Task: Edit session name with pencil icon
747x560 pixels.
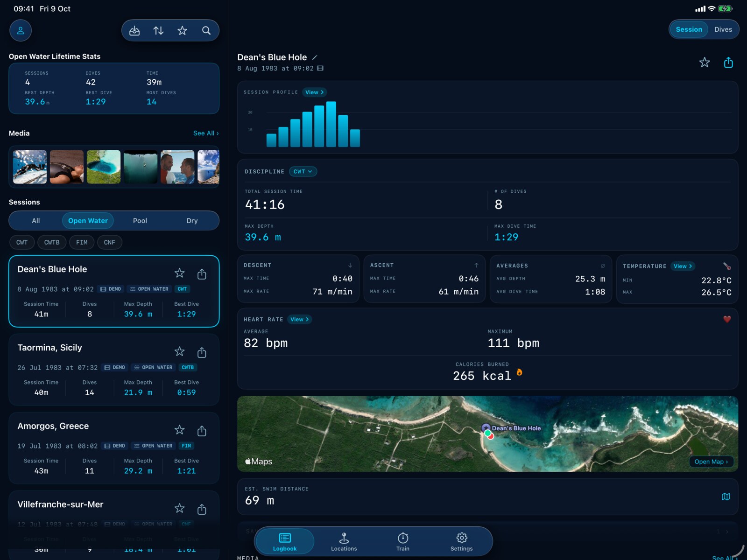Action: click(x=315, y=57)
